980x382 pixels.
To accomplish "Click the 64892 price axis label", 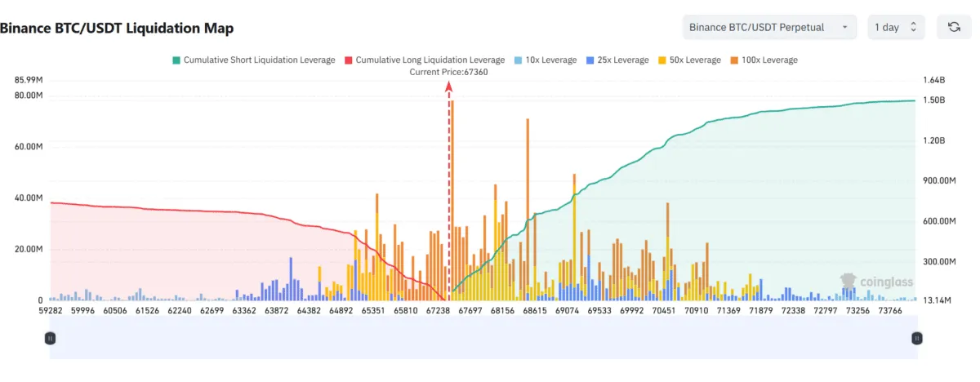I will [341, 310].
